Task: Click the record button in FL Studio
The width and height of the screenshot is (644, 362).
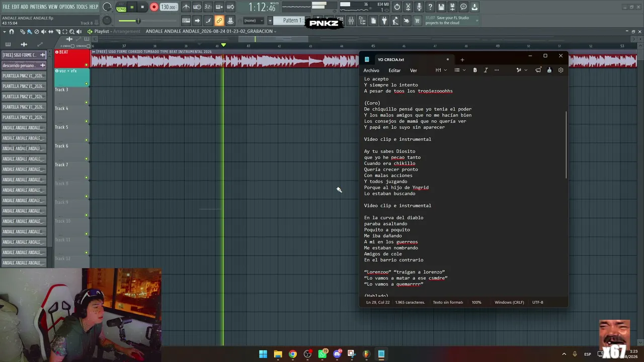Action: tap(154, 7)
